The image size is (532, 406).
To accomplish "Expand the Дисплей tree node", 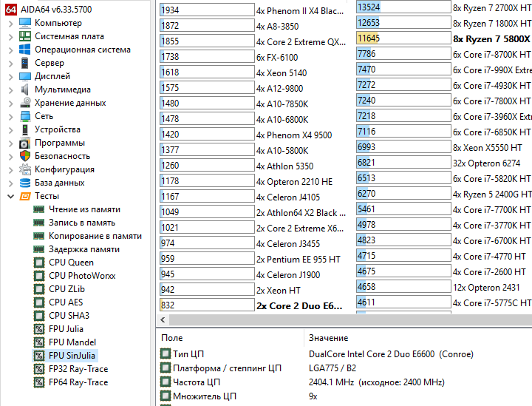I will pos(10,76).
